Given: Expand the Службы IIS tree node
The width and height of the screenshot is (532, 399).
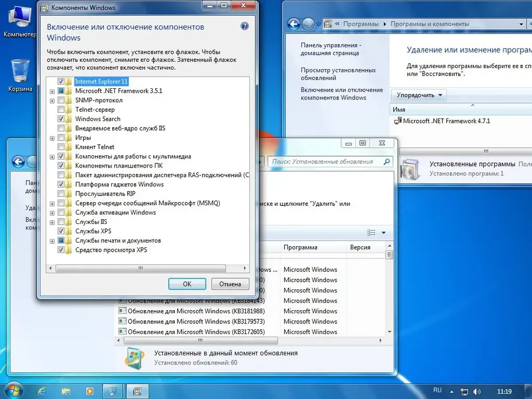Looking at the screenshot, I should [52, 222].
